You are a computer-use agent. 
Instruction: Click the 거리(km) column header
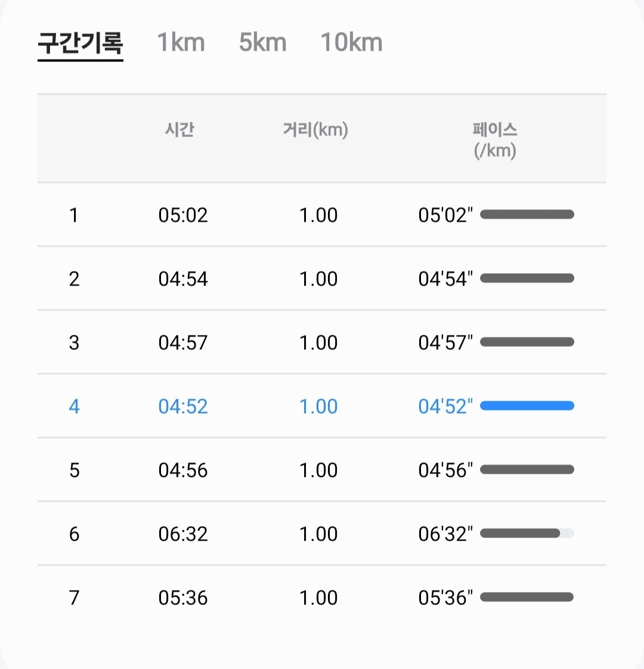[315, 129]
